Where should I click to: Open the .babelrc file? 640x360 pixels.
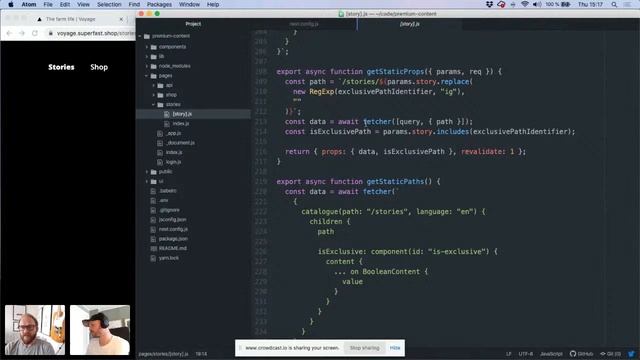168,191
